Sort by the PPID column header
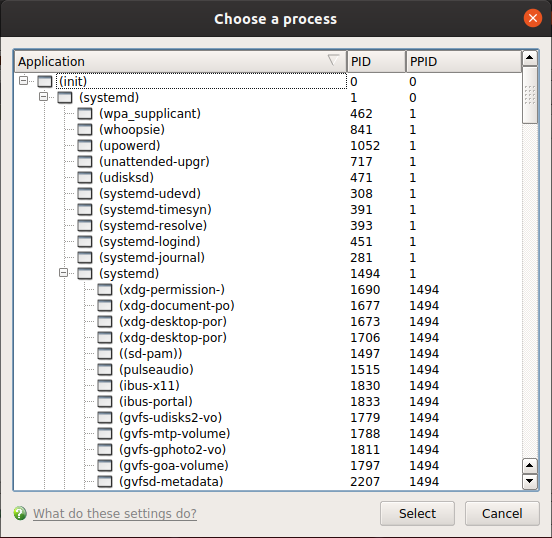Image resolution: width=552 pixels, height=538 pixels. pos(464,62)
